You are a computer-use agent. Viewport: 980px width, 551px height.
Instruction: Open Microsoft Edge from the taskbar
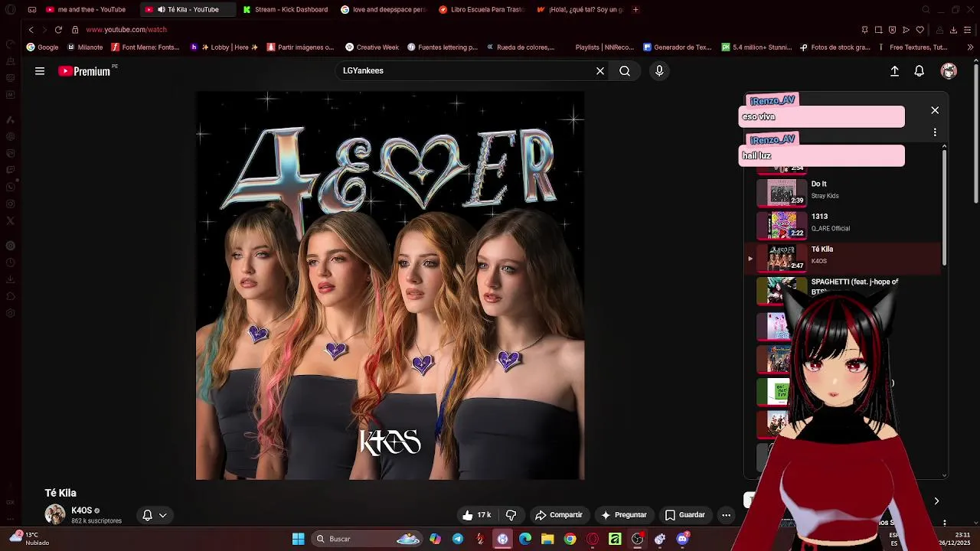tap(525, 539)
